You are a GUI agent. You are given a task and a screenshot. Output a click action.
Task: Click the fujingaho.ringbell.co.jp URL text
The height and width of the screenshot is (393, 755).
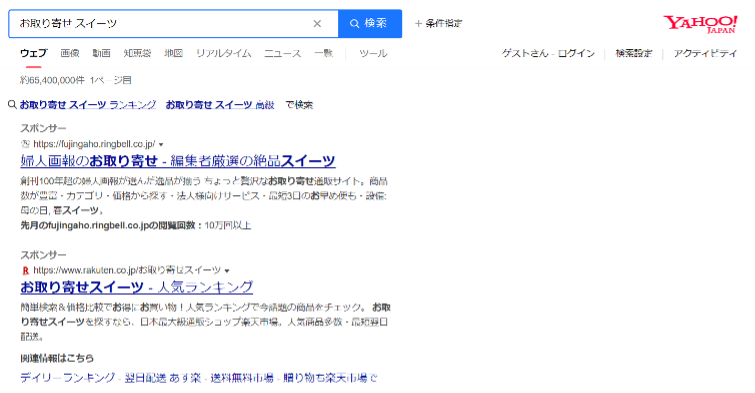coord(94,144)
